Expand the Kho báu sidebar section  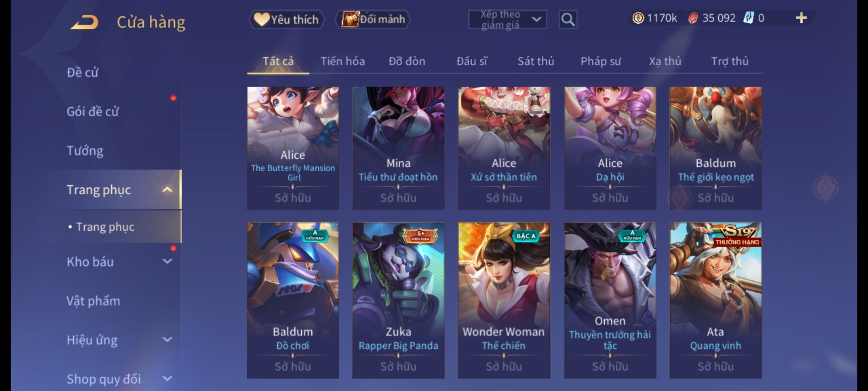click(x=167, y=261)
